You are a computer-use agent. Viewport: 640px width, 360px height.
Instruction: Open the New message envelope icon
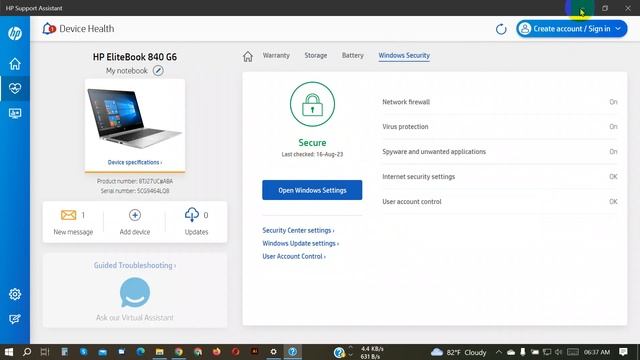68,215
